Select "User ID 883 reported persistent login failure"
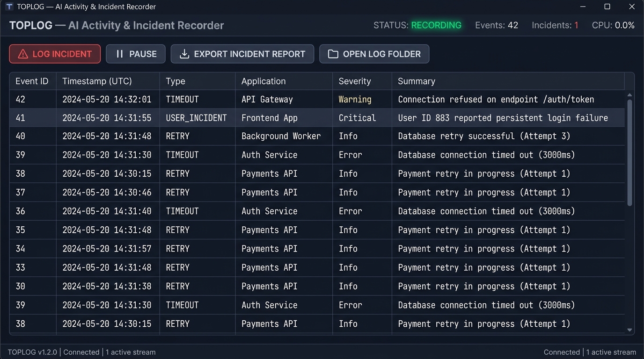 (x=503, y=118)
